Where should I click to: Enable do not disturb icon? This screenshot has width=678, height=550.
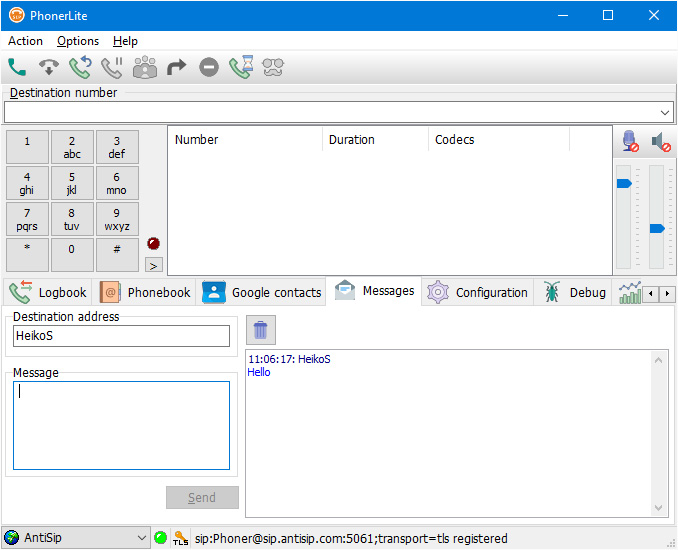(209, 68)
